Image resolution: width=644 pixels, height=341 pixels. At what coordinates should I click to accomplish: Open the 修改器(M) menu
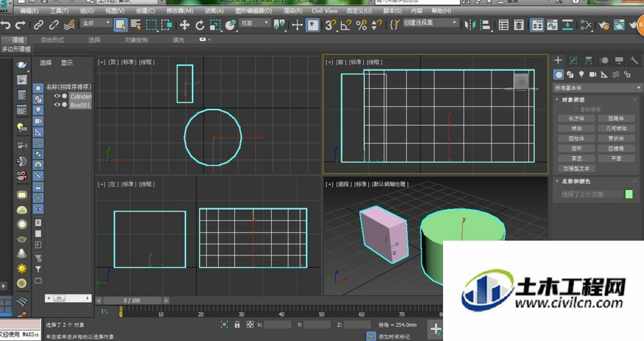[x=180, y=11]
